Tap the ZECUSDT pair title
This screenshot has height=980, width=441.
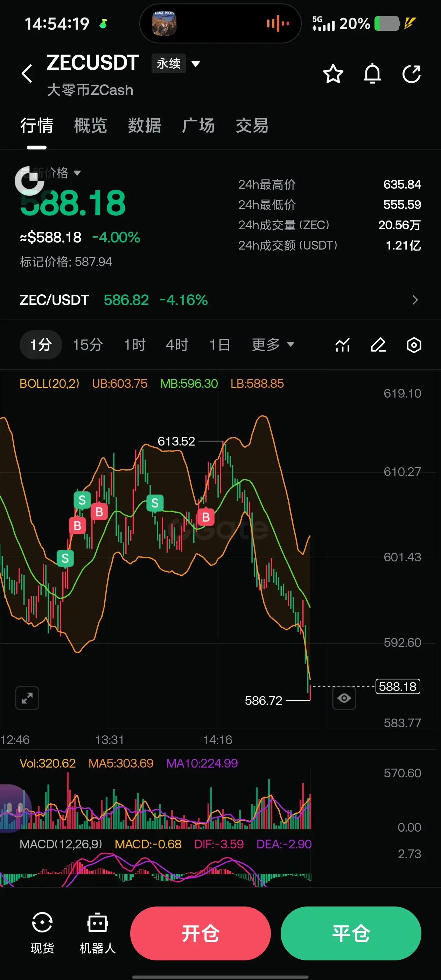[92, 63]
